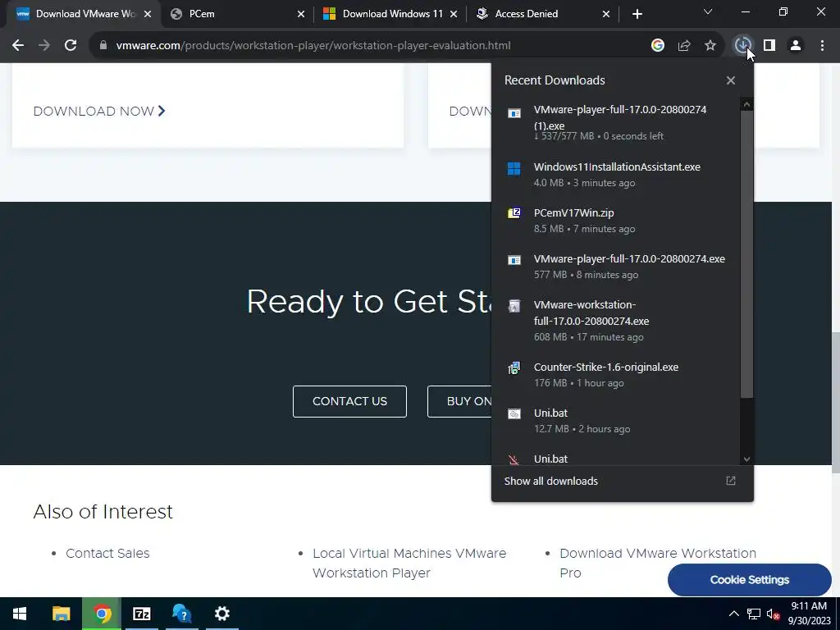Click the left DOWNLOAD NOW link

(x=99, y=112)
